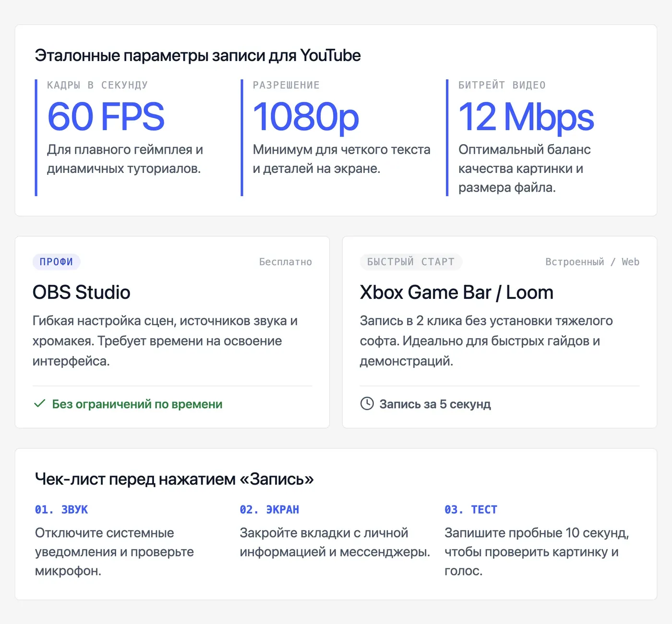This screenshot has width=672, height=624.
Task: Click text Для плавного геймплея и динамичных туториалов
Action: (x=125, y=159)
